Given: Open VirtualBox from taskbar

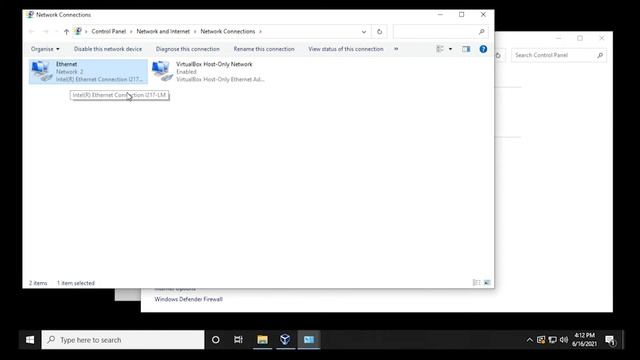Looking at the screenshot, I should [x=285, y=340].
